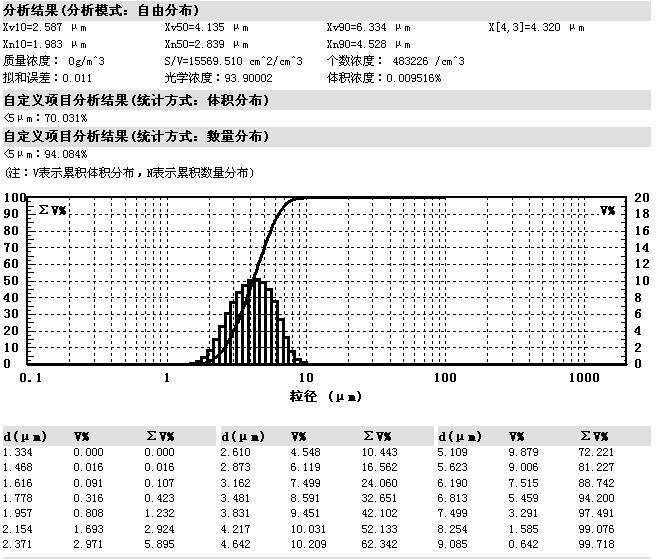Click the 99.718 cumulative value in table
The image size is (666, 559).
[597, 544]
